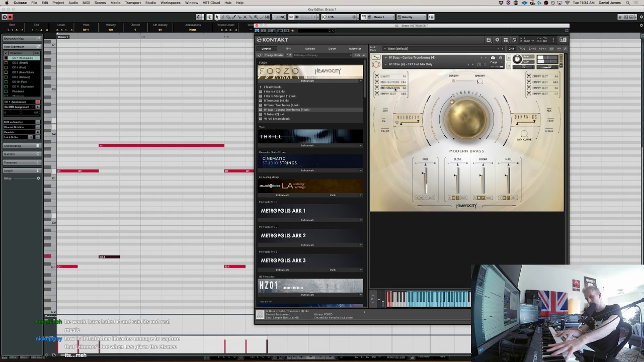Open the Apple menu
The width and height of the screenshot is (644, 362).
click(x=7, y=3)
